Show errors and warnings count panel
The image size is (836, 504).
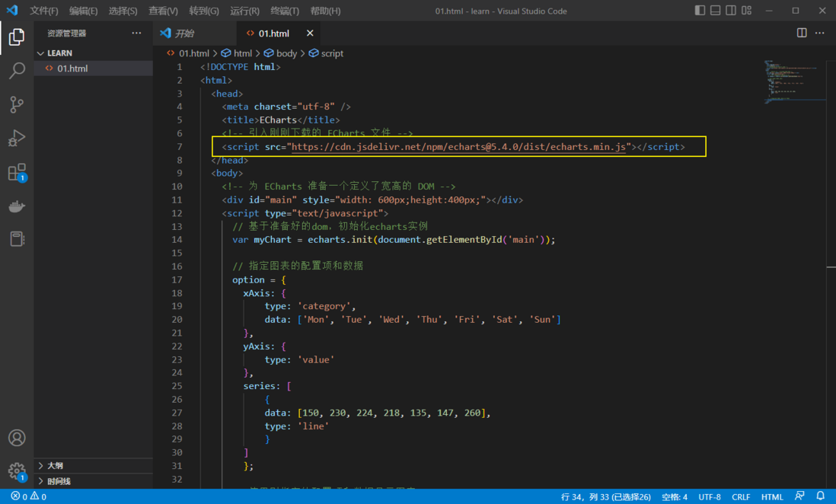[29, 496]
